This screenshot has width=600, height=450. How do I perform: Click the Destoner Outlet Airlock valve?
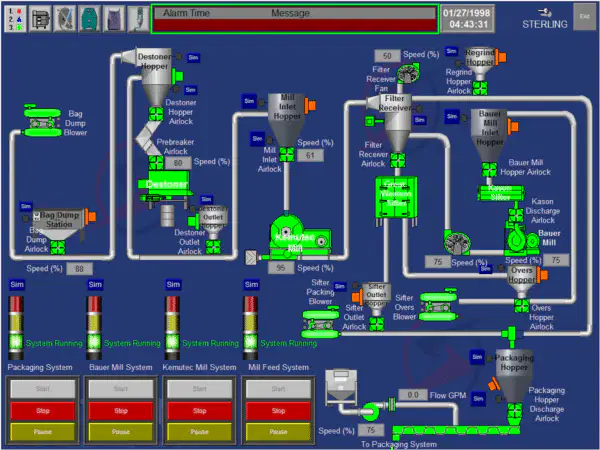tap(213, 247)
